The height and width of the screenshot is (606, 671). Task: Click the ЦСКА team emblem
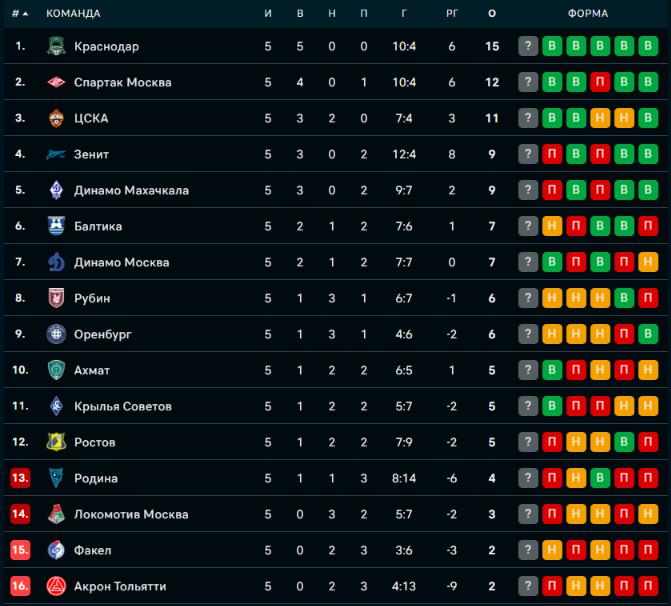56,118
